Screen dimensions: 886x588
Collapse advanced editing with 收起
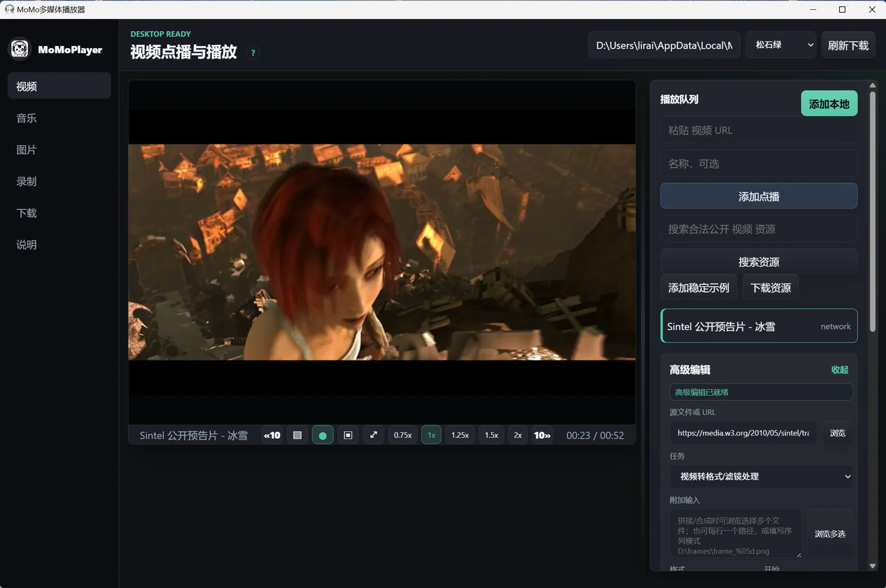pyautogui.click(x=840, y=370)
